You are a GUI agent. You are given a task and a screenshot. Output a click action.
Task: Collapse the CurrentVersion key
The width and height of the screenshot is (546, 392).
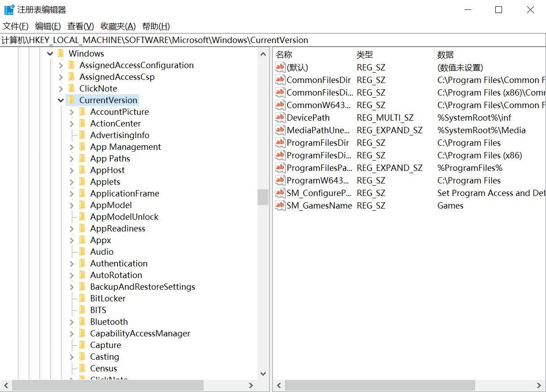tap(61, 100)
